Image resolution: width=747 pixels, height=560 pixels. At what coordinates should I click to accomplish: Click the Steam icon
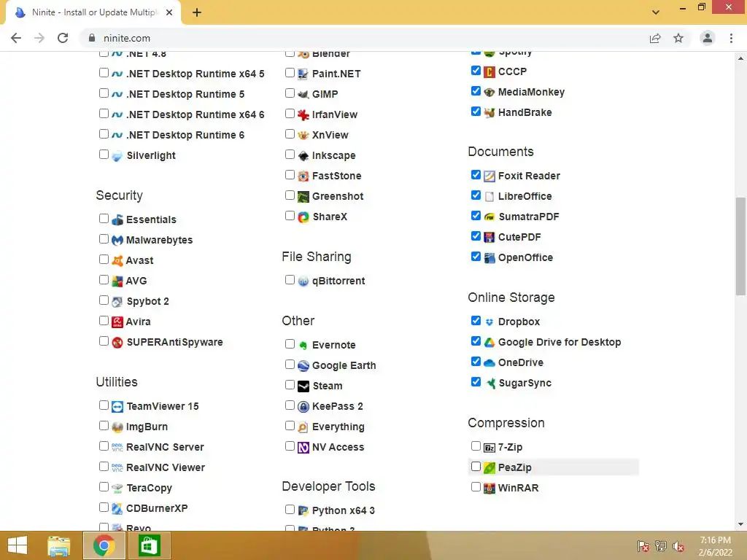pyautogui.click(x=303, y=386)
